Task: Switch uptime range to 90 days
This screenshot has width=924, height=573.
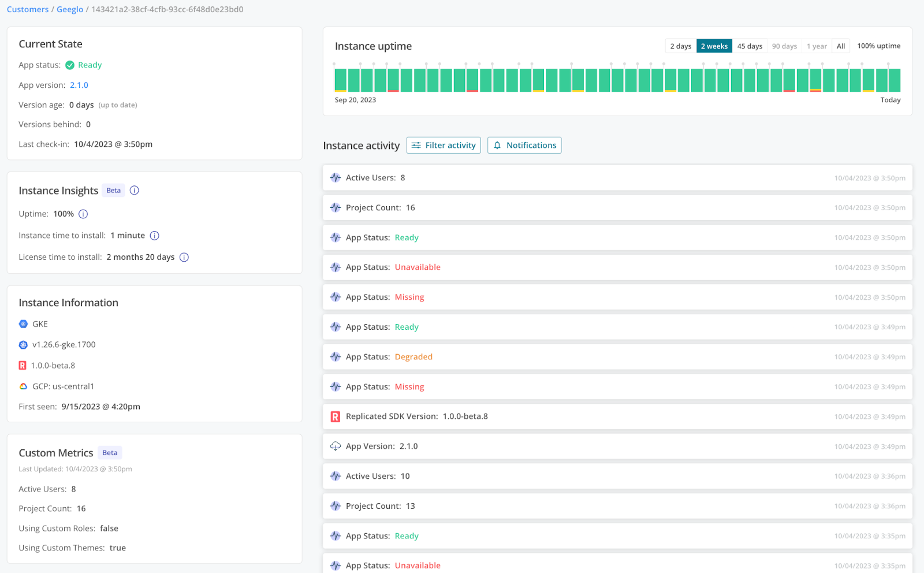Action: click(784, 46)
